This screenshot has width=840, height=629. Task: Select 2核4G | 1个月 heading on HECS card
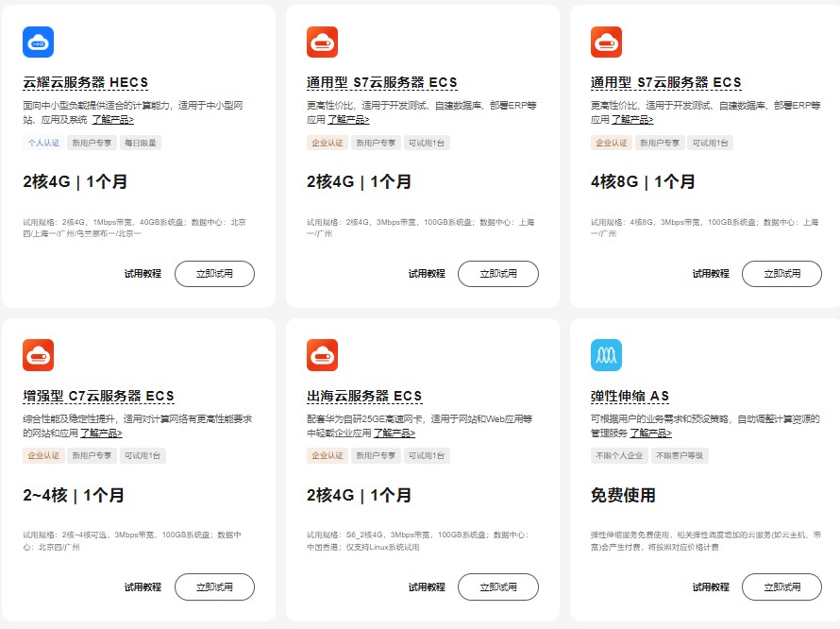point(75,181)
